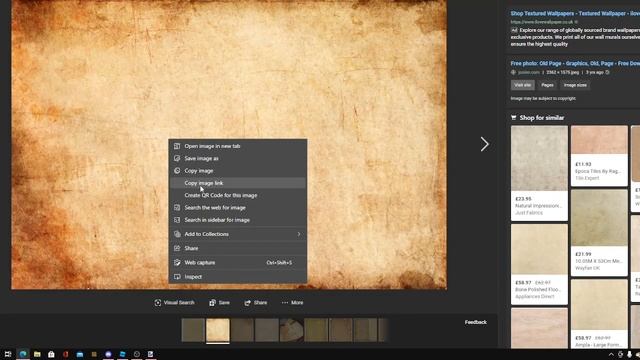Click the 'Inspect' menu icon
This screenshot has width=640, height=360.
177,277
